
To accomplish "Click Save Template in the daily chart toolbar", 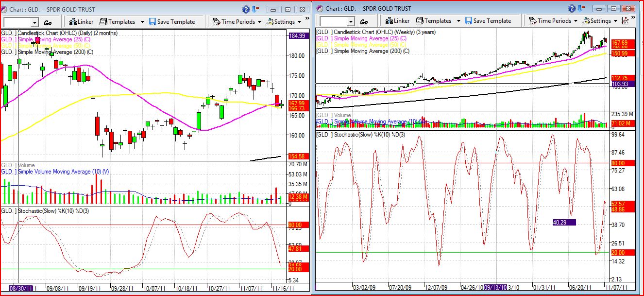I will point(172,22).
